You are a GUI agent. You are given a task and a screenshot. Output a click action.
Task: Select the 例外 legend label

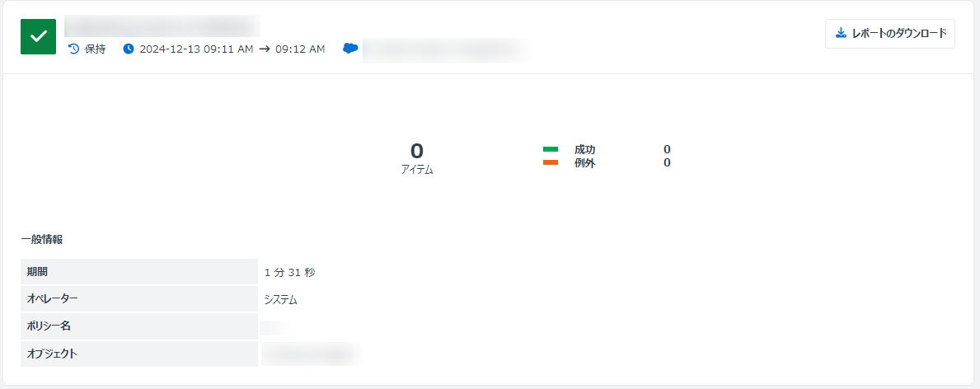pos(585,162)
